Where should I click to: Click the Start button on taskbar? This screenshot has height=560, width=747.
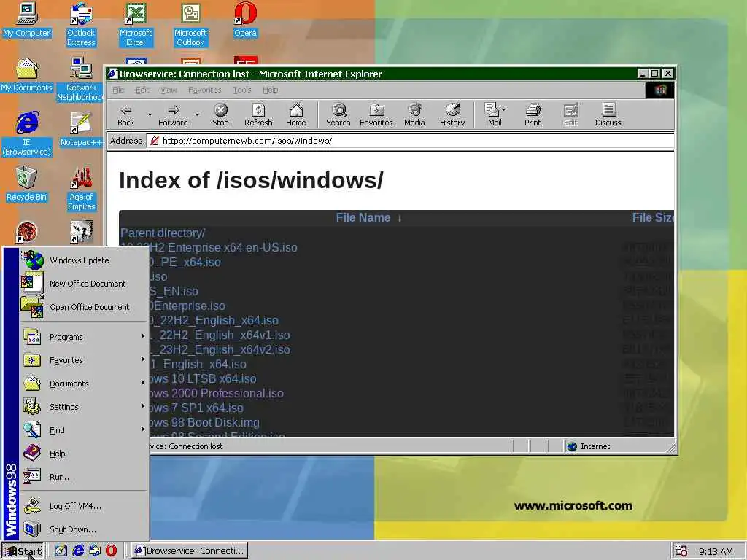pyautogui.click(x=23, y=551)
